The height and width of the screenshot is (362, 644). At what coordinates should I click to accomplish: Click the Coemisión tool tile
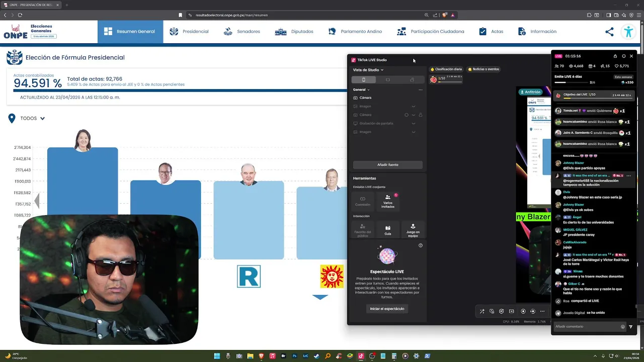pos(363,202)
